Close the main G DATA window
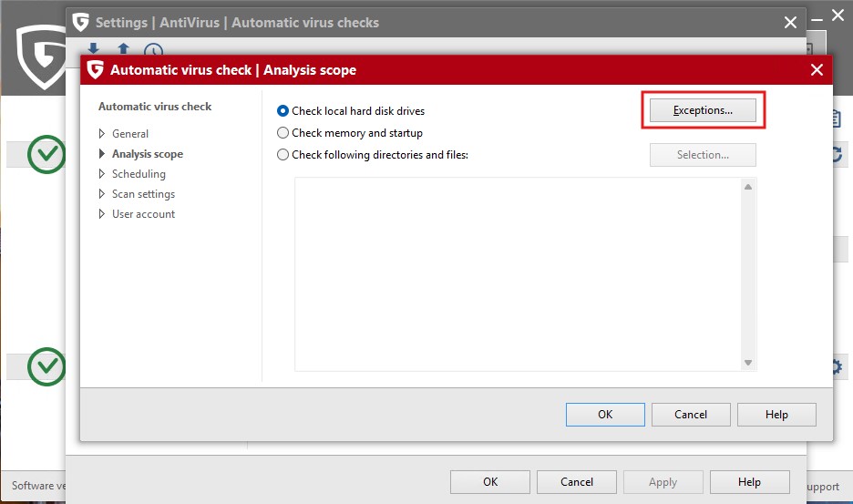 point(838,15)
